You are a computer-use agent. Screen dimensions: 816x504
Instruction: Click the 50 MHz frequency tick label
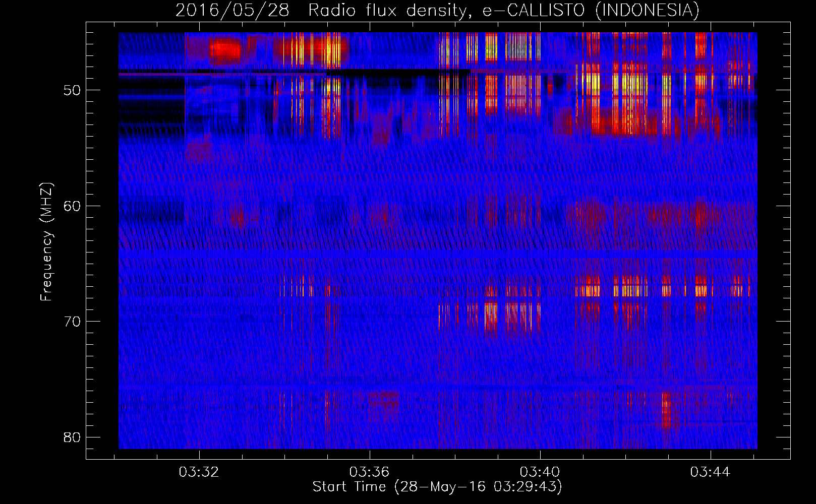(x=72, y=90)
